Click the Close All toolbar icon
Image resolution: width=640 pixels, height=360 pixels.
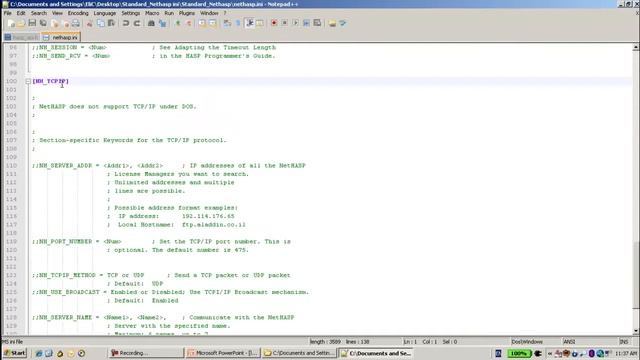(66, 23)
